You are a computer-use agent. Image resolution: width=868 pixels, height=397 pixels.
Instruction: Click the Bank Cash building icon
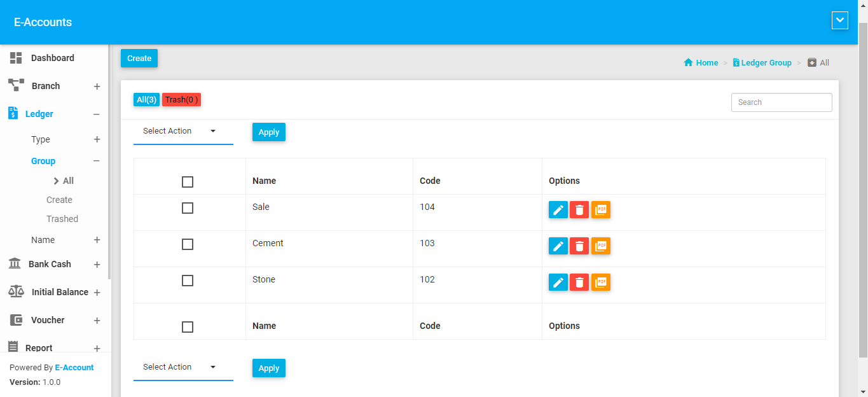[14, 264]
